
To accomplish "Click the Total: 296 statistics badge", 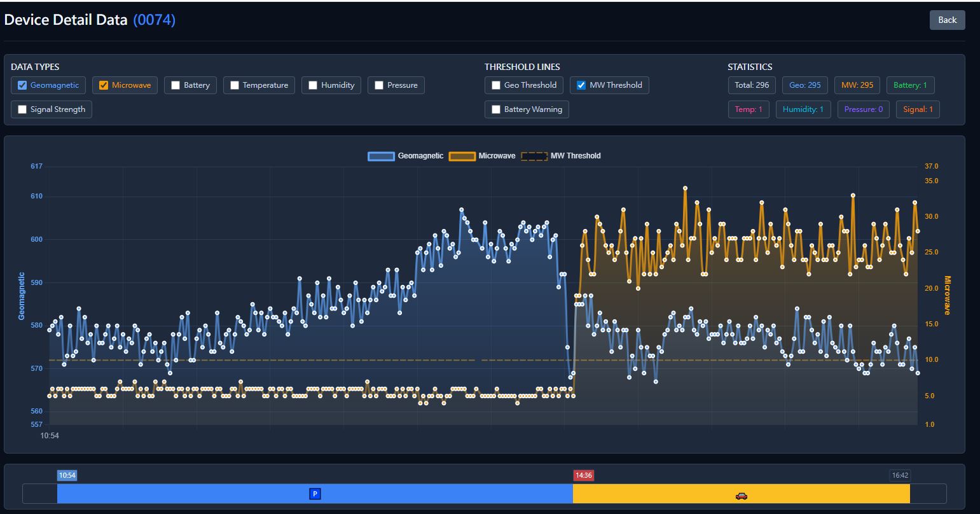I will (752, 85).
